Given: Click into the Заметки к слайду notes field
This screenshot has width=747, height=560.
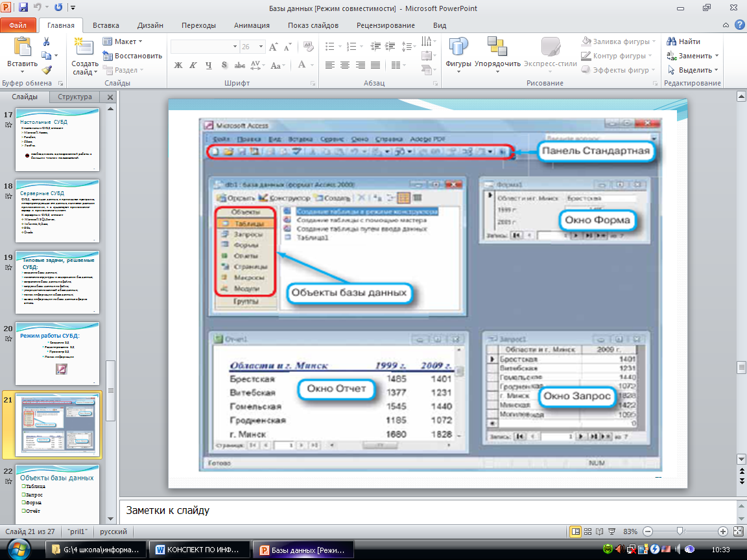Looking at the screenshot, I should pyautogui.click(x=427, y=511).
